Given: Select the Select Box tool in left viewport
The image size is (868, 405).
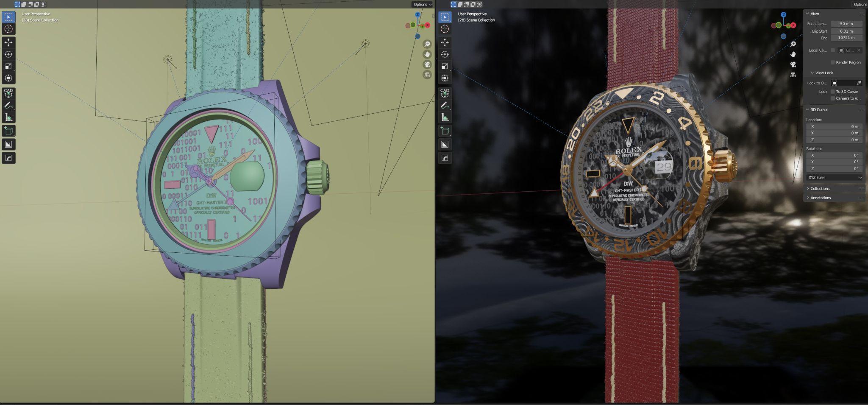Looking at the screenshot, I should (8, 17).
